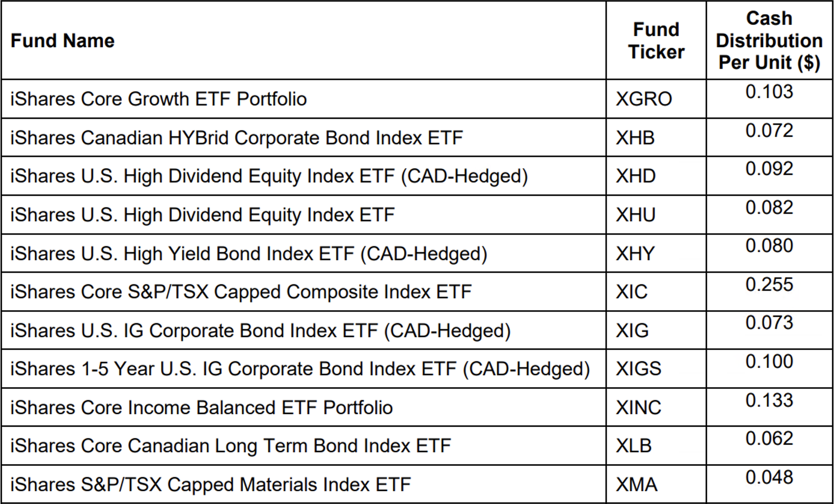This screenshot has width=834, height=504.
Task: Click the 0.255 distribution value
Action: pyautogui.click(x=769, y=285)
